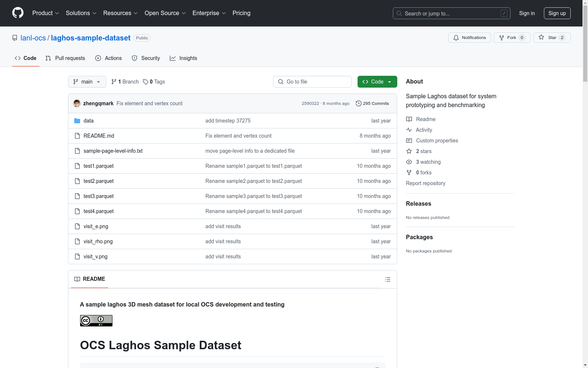Click zhengqmark's avatar image
The width and height of the screenshot is (588, 368).
click(x=77, y=103)
